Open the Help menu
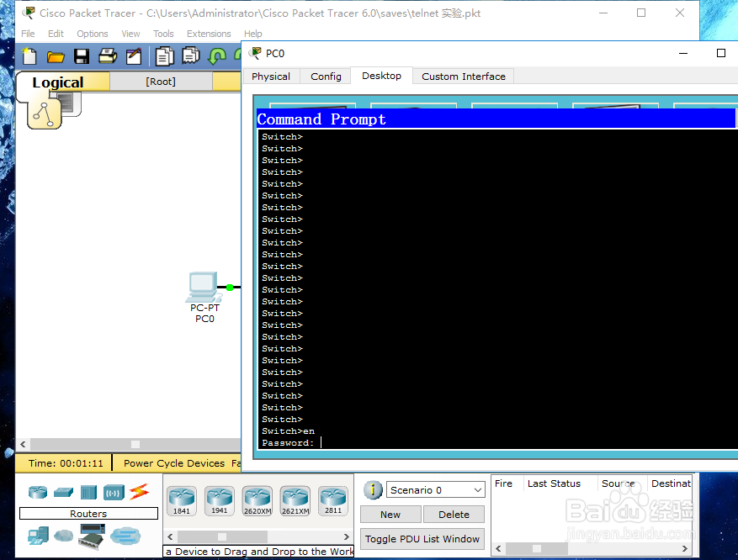Screen dimensions: 738x560 [252, 34]
